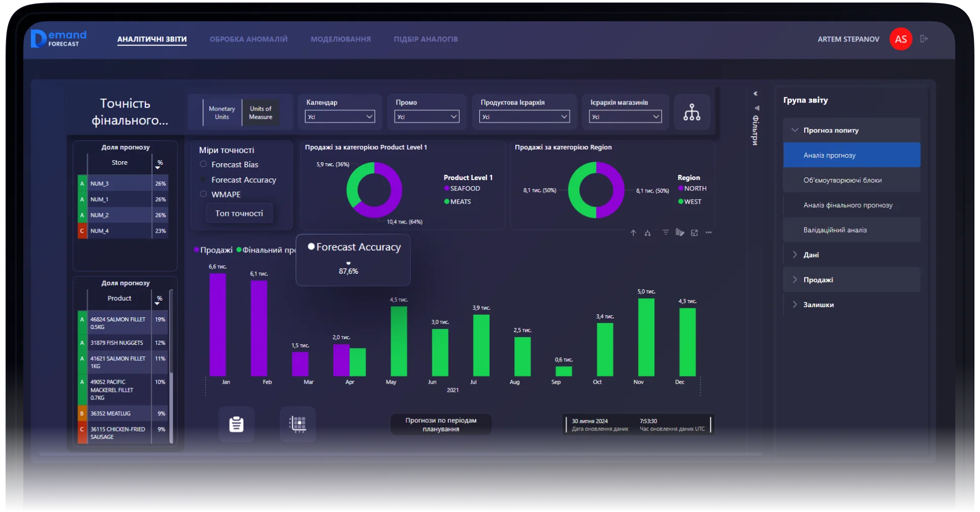Viewport: 980px width, 512px height.
Task: Click the hierarchy tree icon button
Action: tap(692, 112)
